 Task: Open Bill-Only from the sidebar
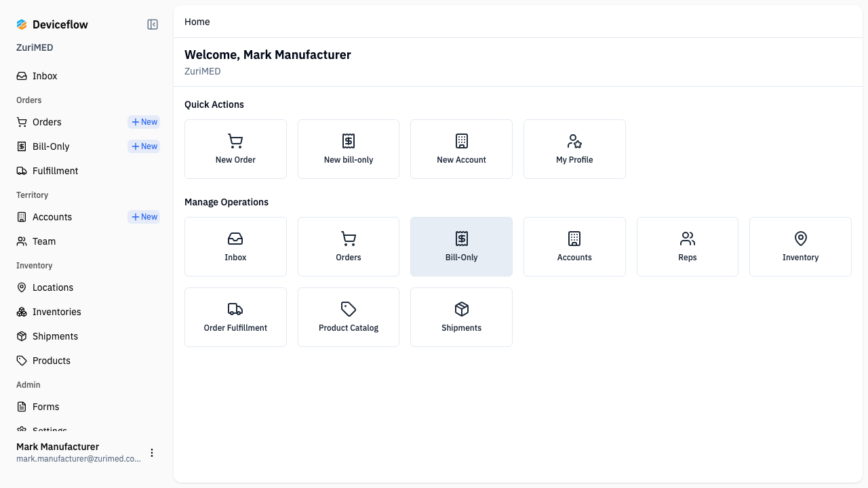[50, 146]
